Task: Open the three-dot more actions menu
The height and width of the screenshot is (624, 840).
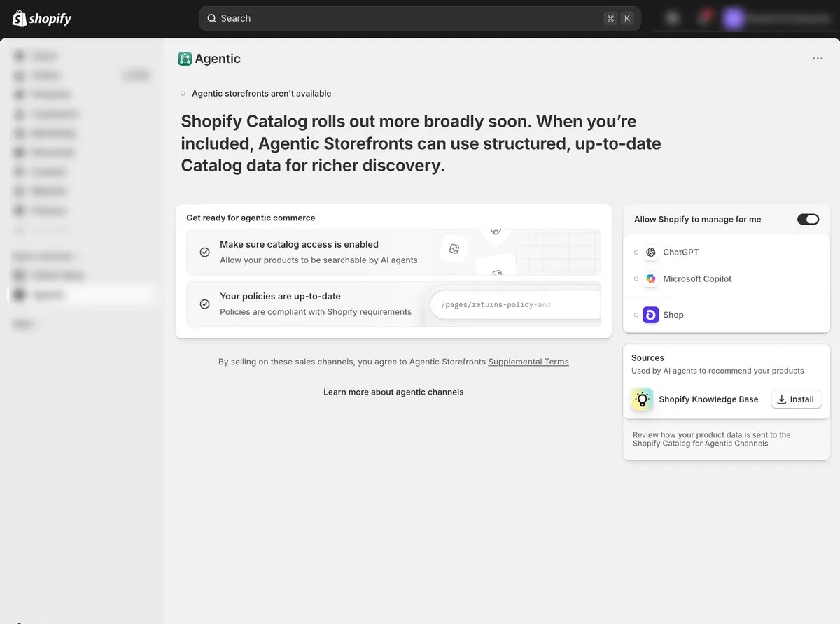Action: [818, 59]
